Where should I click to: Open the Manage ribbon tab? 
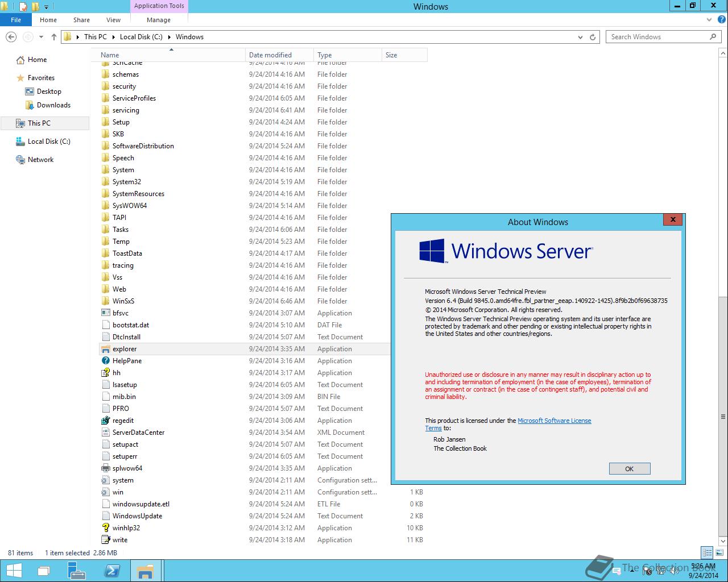pos(159,19)
